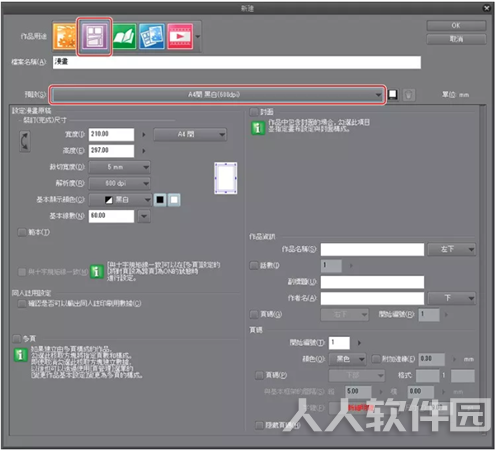Click the page layout preview thumbnail
Image resolution: width=496 pixels, height=450 pixels.
click(226, 178)
